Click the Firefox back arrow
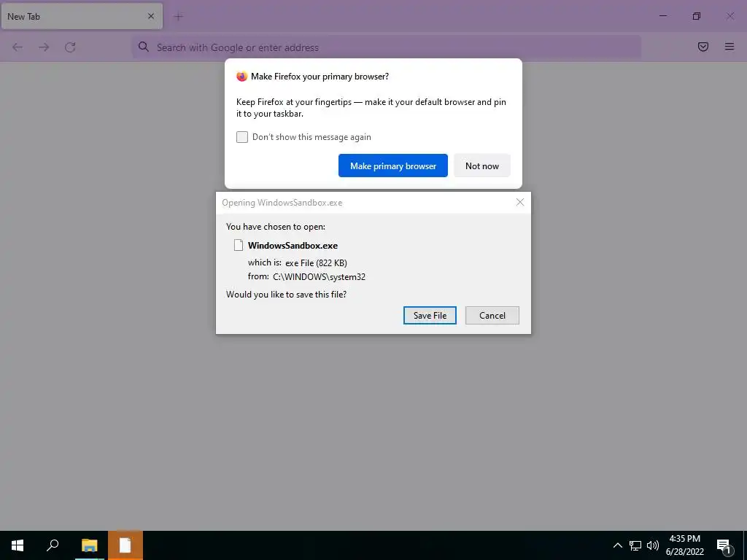Viewport: 747px width, 560px height. pyautogui.click(x=18, y=47)
